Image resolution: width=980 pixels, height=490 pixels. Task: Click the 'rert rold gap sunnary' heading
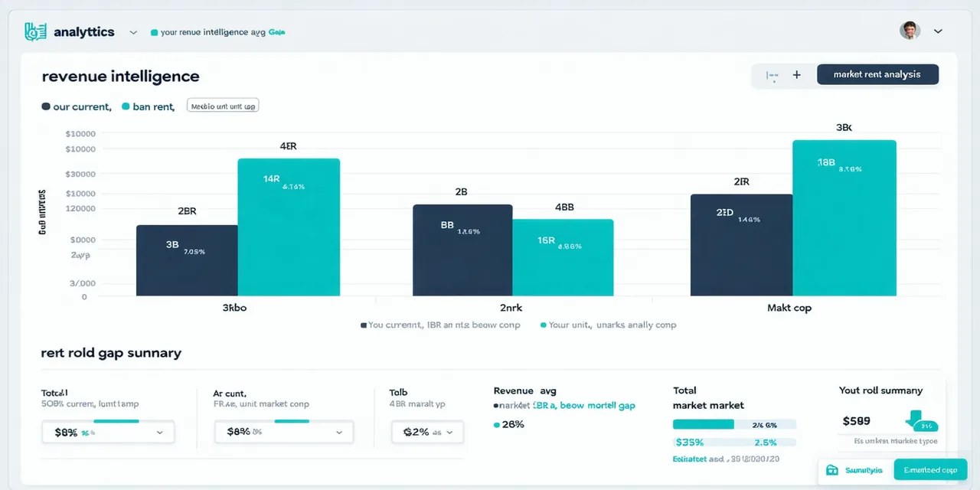coord(111,353)
